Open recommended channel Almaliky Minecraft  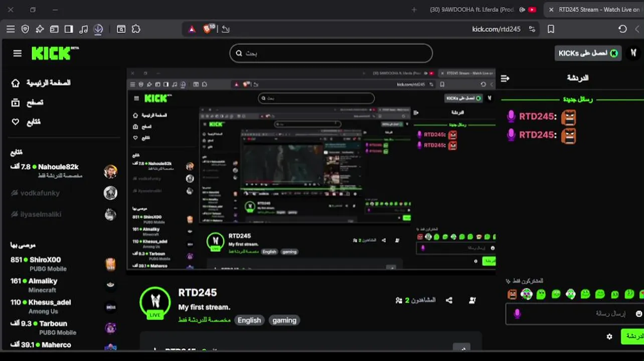pyautogui.click(x=64, y=285)
